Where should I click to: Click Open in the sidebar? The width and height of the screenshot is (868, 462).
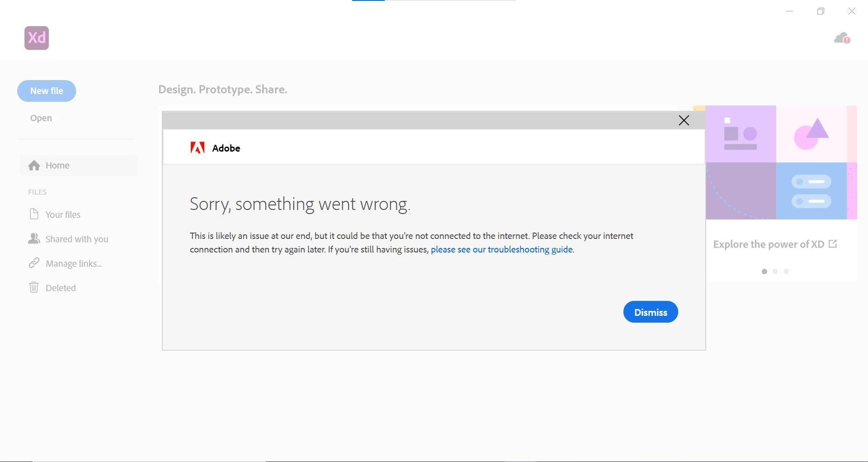41,118
